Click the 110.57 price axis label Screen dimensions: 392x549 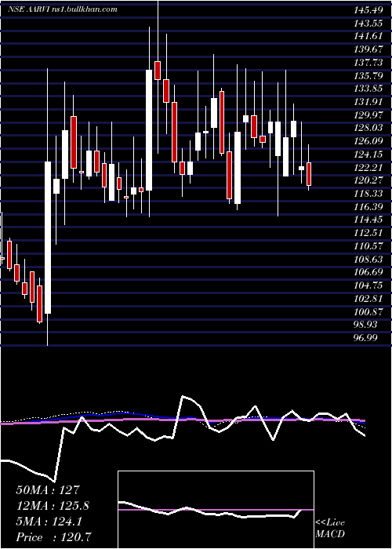click(x=368, y=246)
